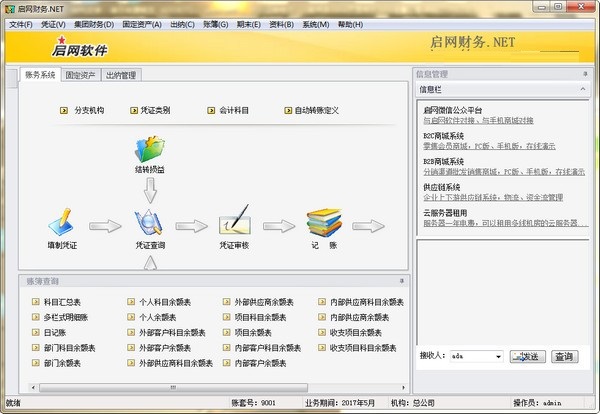Viewport: 600px width, 414px height.
Task: Click the 内部供应商余额表 report entry
Action: pyautogui.click(x=359, y=317)
